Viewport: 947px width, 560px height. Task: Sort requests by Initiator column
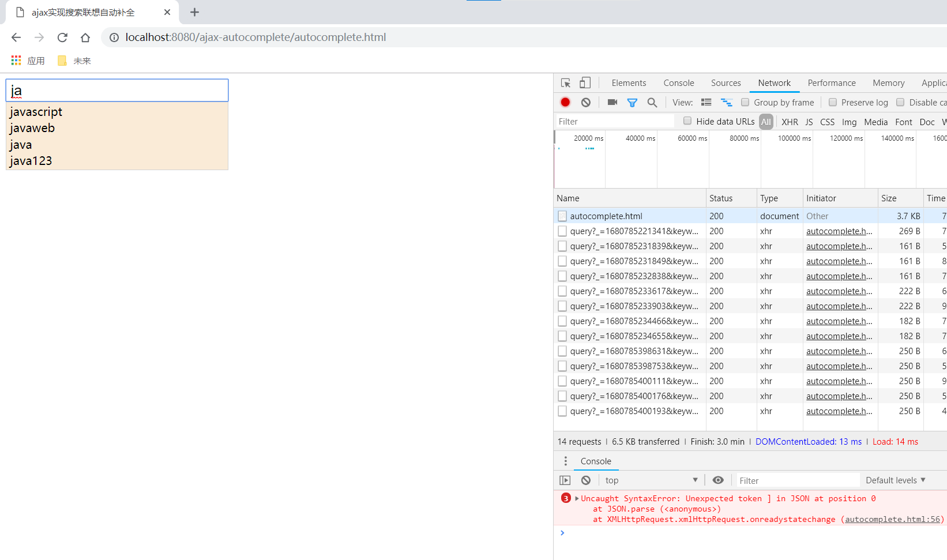pos(840,198)
